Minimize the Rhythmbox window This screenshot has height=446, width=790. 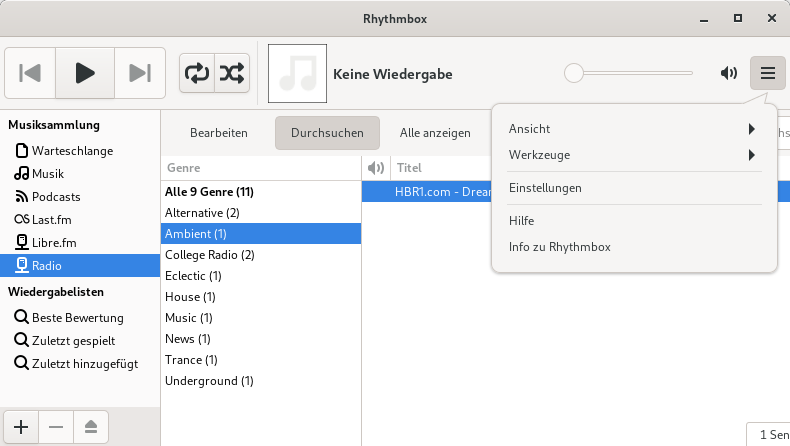click(x=704, y=19)
